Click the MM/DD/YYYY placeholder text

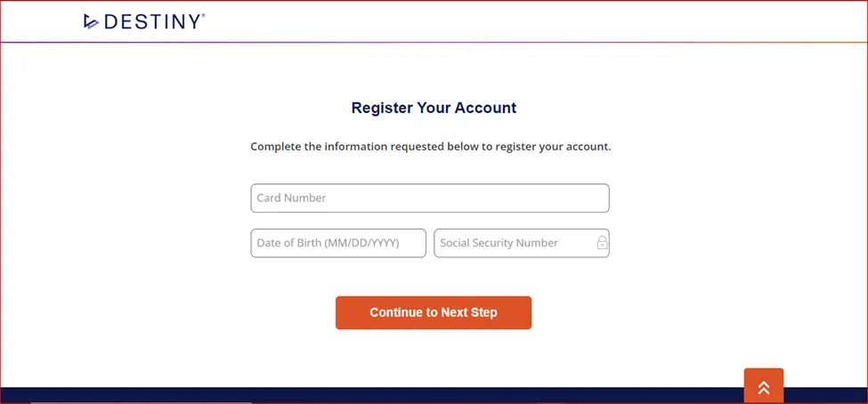362,243
